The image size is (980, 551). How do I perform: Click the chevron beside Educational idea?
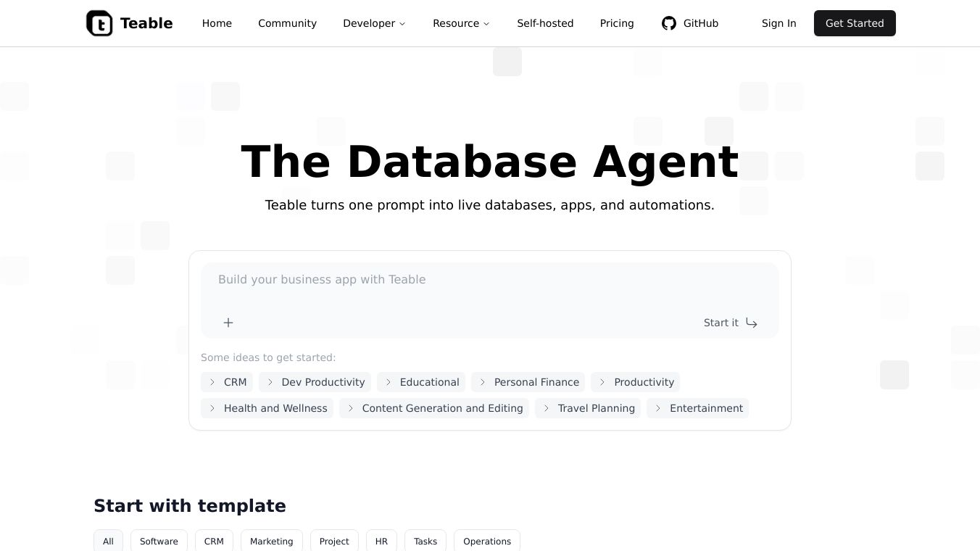click(x=389, y=382)
